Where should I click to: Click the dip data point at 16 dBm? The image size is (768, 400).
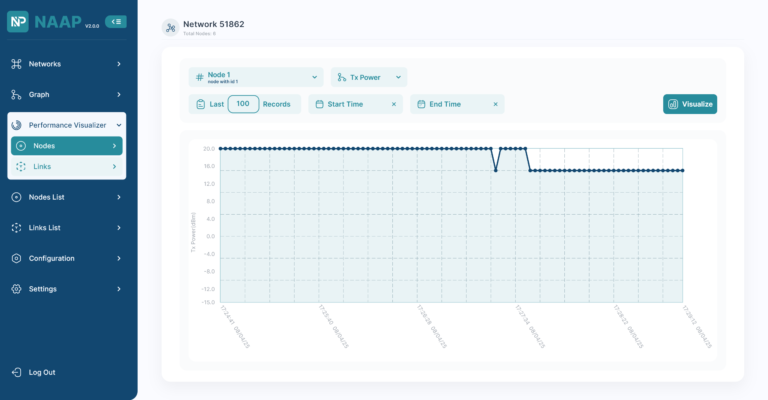(x=496, y=170)
